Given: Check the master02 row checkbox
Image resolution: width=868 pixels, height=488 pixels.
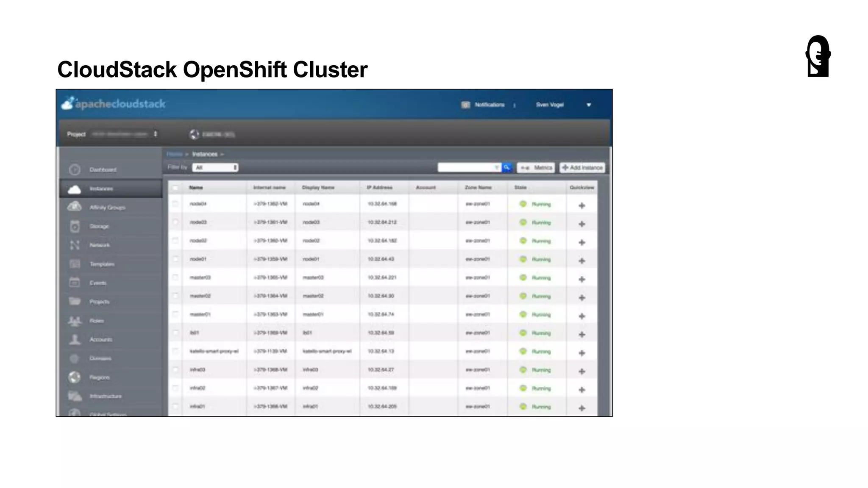Looking at the screenshot, I should [x=175, y=296].
